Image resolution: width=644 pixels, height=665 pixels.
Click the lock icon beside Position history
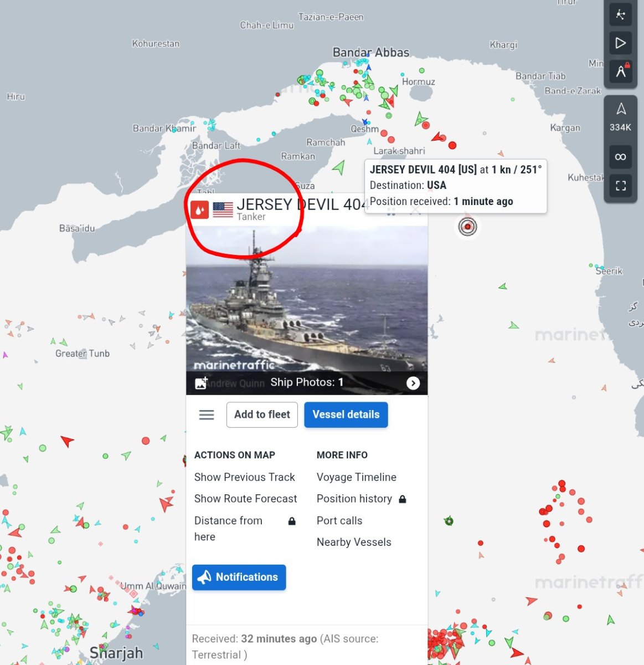pos(403,499)
